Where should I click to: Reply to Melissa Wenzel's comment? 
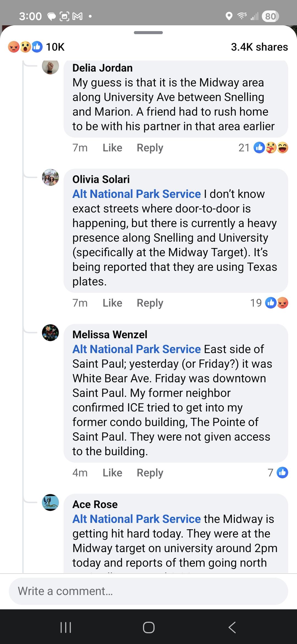tap(150, 473)
